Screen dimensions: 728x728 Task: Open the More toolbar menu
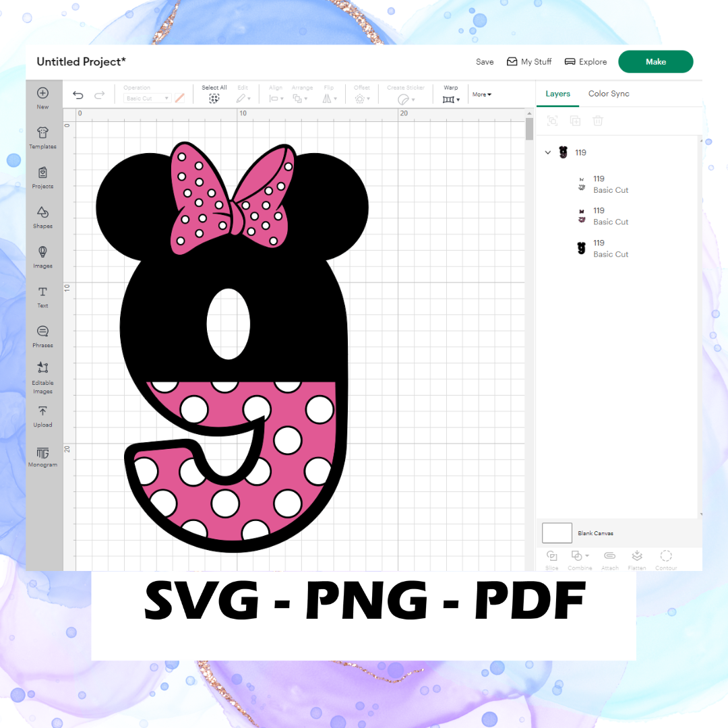[x=482, y=94]
